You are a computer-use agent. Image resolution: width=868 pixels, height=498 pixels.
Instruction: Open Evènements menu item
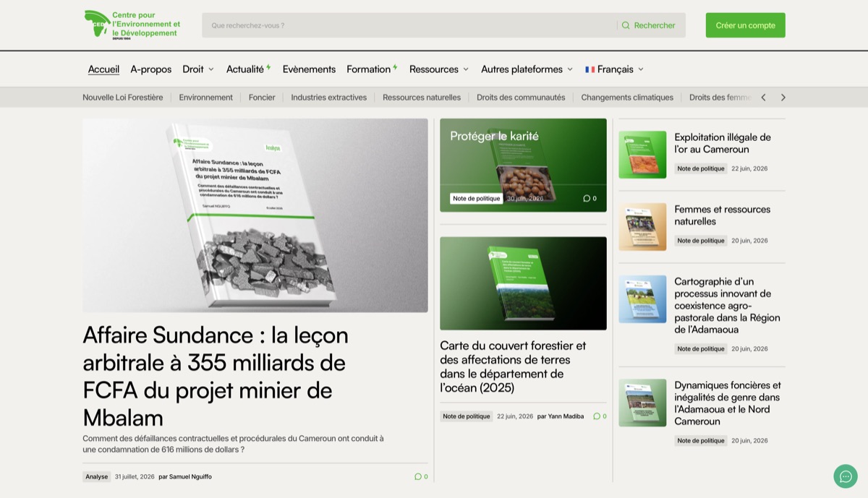[x=309, y=69]
